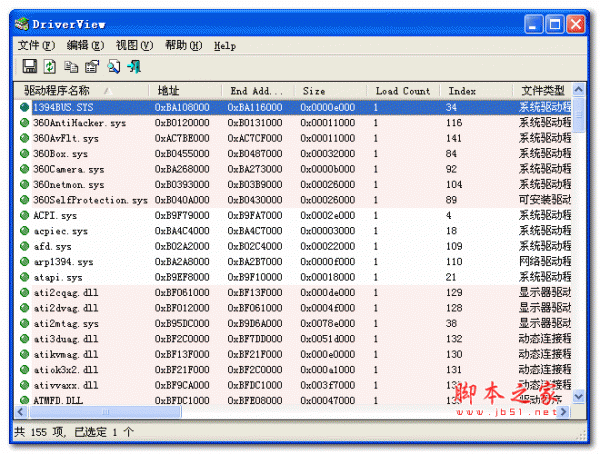This screenshot has height=454, width=600.
Task: Select the ATMFD.DLL driver row
Action: (293, 400)
